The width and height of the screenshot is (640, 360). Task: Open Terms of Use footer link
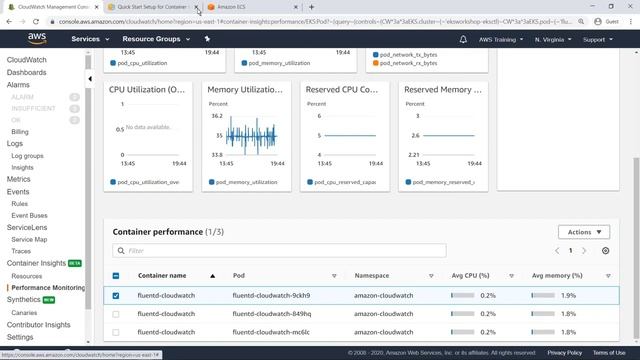coord(609,353)
